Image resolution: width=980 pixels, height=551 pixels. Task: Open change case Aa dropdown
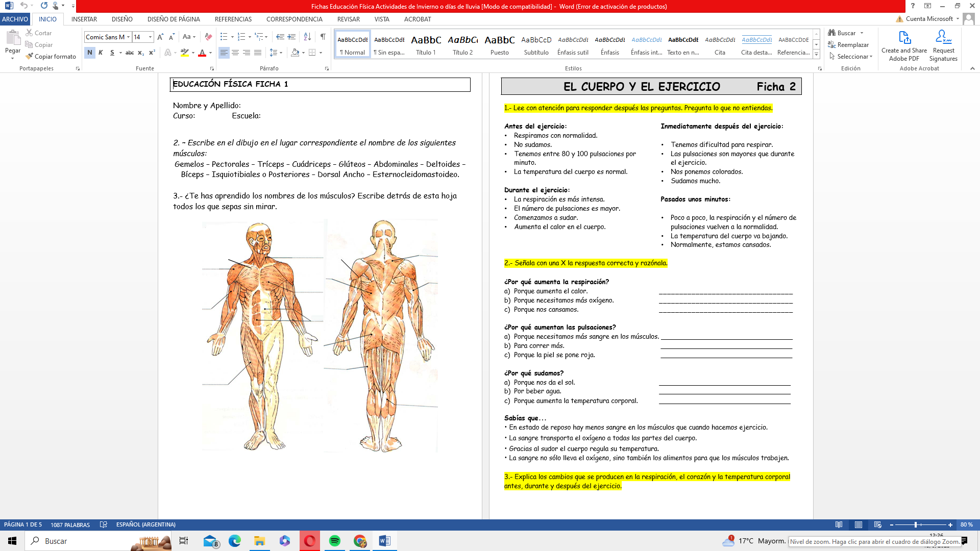point(189,37)
